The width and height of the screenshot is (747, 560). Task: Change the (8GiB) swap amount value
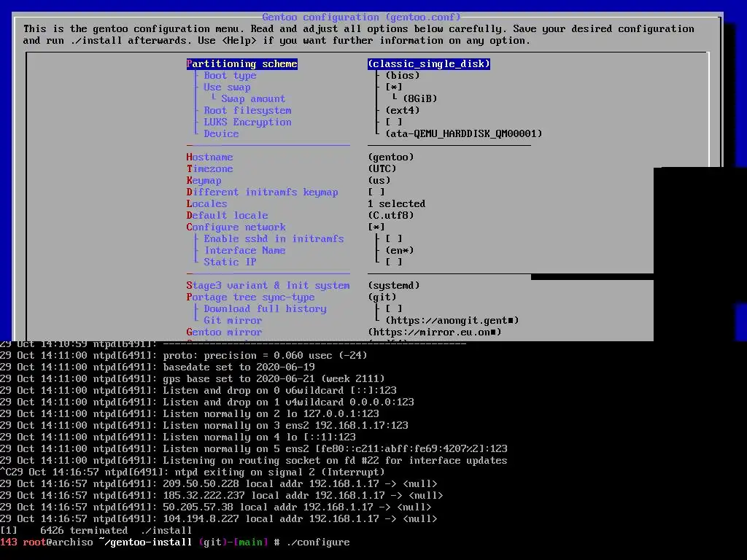tap(420, 98)
